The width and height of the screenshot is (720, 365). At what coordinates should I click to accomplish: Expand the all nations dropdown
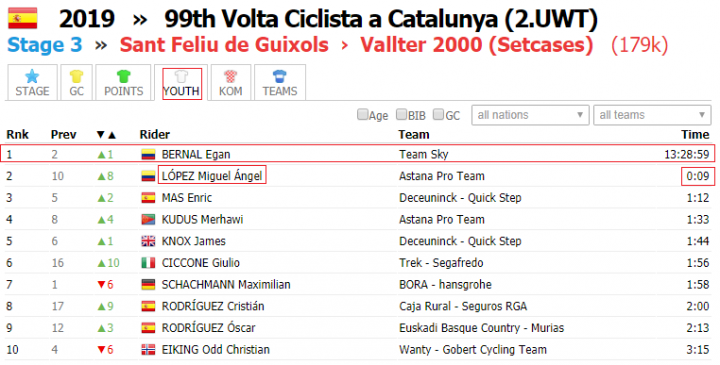(x=530, y=115)
